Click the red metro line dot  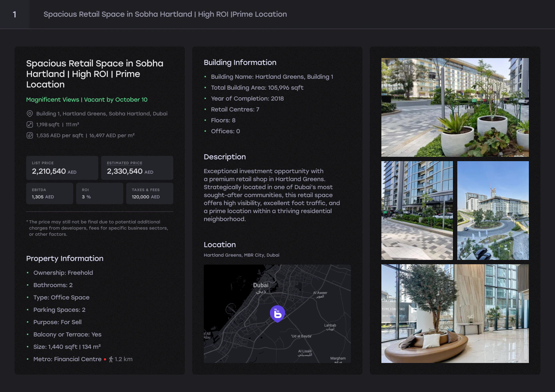[x=105, y=359]
